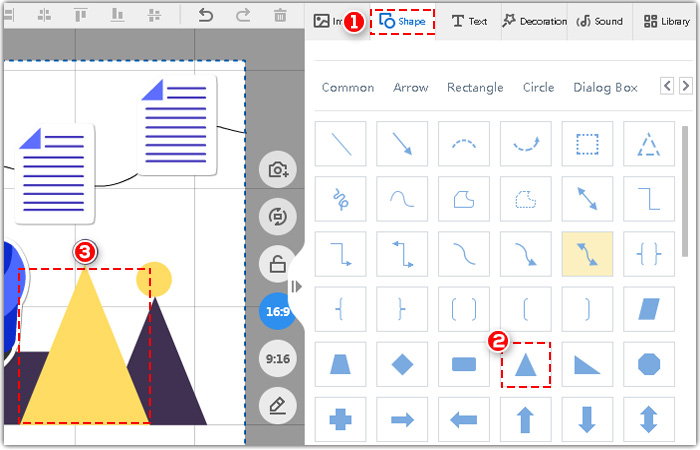Pick the double-headed diagonal arrow shape
The image size is (700, 450).
pos(588,199)
